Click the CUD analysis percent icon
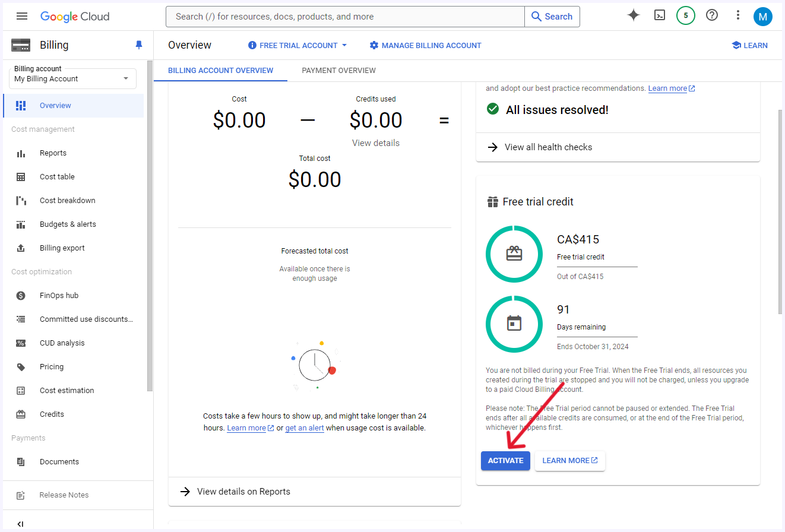Screen dimensions: 785x532 pyautogui.click(x=21, y=343)
